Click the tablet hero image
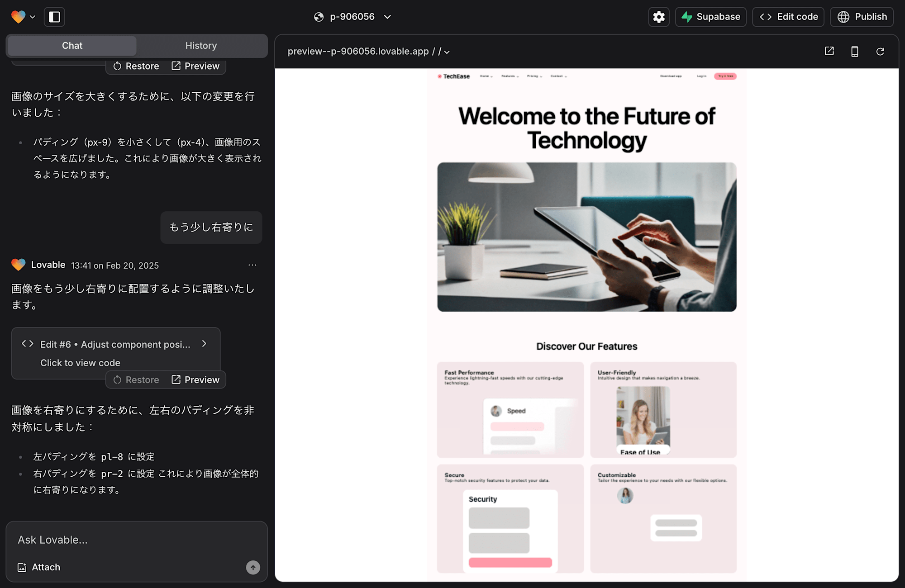 (586, 237)
